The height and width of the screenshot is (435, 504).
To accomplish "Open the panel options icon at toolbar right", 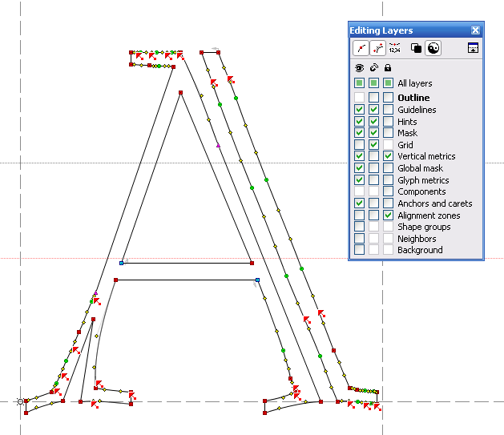I will (473, 48).
